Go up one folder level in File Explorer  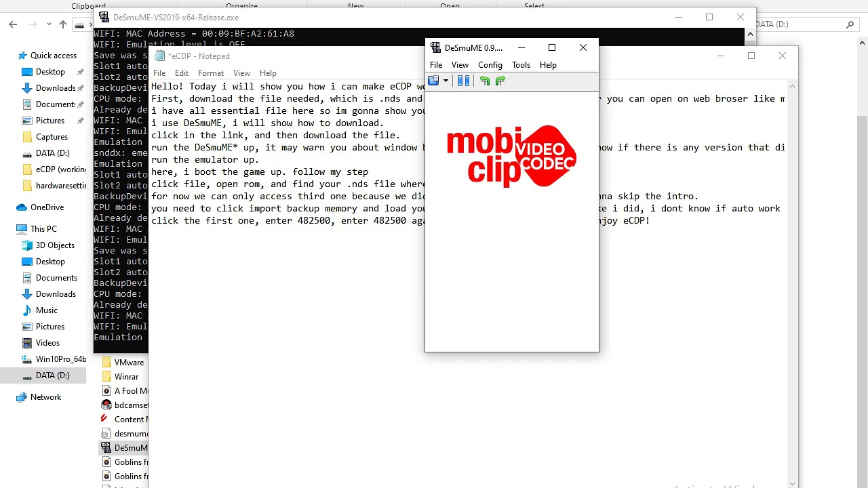tap(63, 24)
